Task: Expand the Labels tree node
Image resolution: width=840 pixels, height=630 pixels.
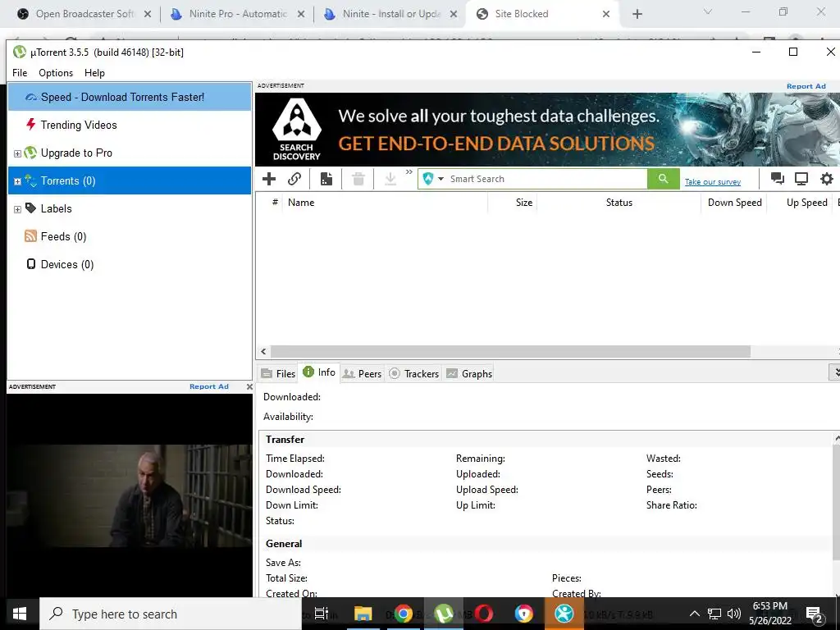Action: [x=17, y=209]
